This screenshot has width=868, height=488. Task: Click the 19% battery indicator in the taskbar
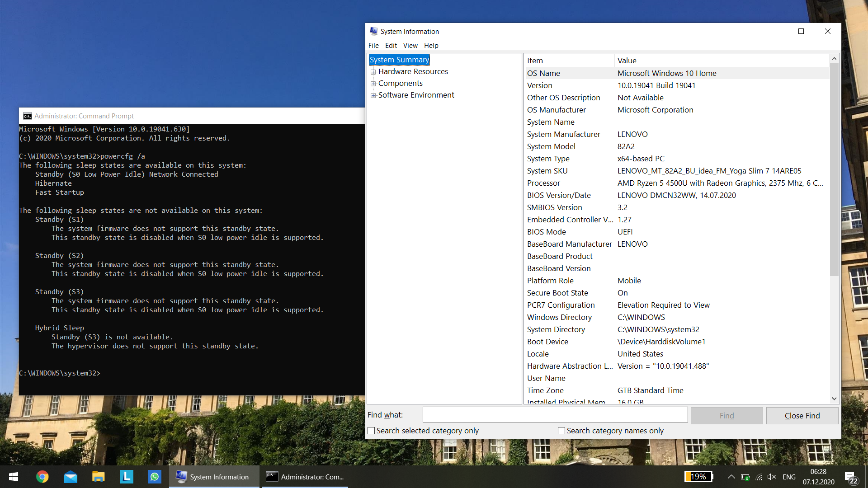pos(699,477)
